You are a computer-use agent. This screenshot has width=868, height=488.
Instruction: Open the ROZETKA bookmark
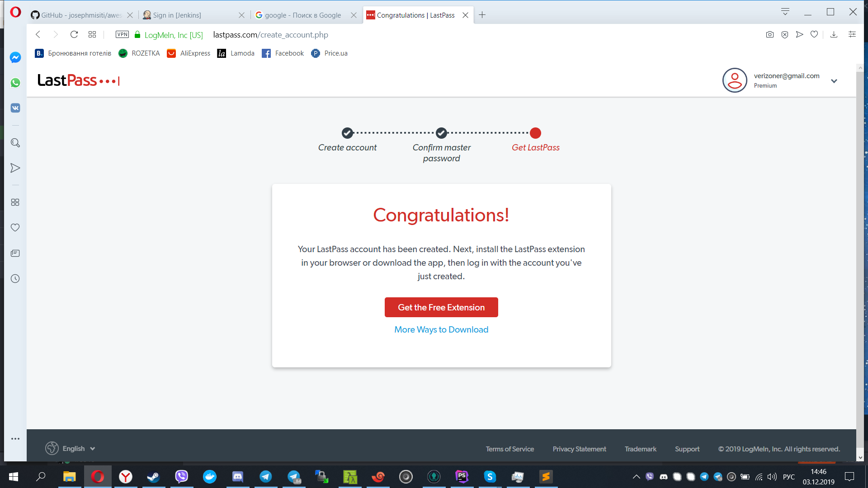coord(139,53)
